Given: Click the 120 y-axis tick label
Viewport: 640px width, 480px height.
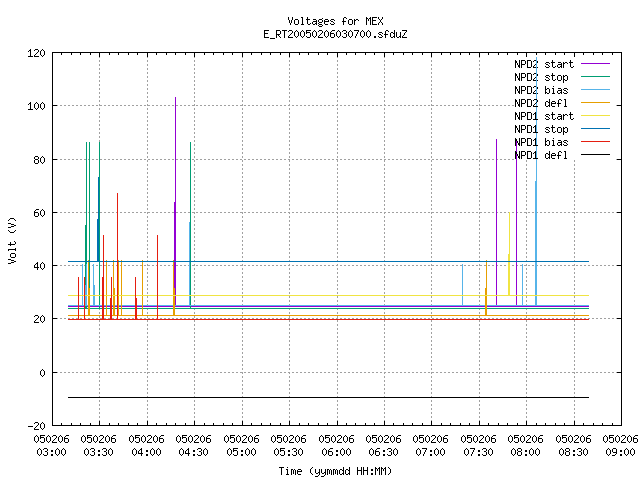Looking at the screenshot, I should click(x=36, y=53).
